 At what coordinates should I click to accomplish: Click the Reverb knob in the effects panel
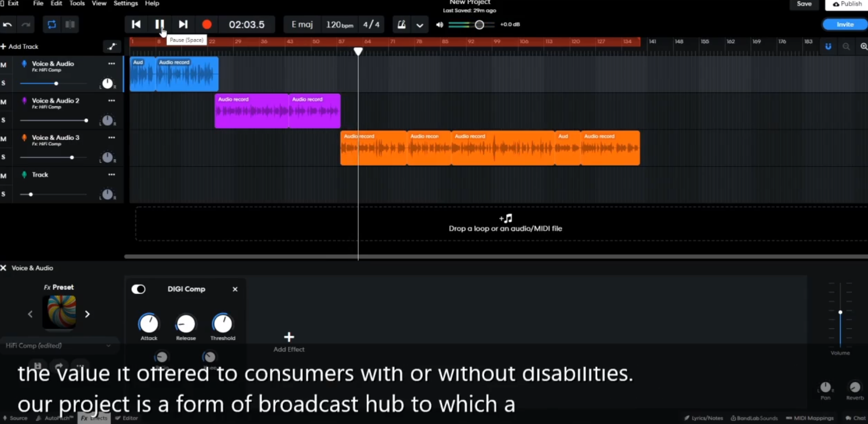point(855,387)
